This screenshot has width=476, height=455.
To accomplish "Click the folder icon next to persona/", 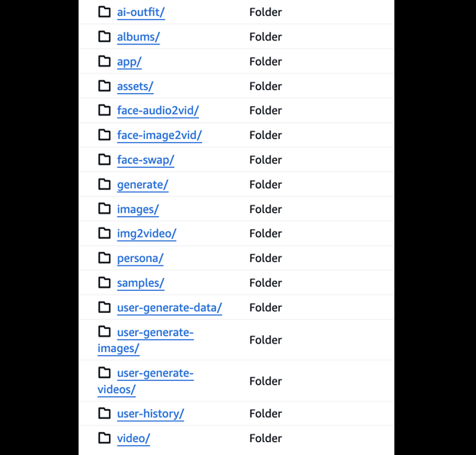I will pos(105,258).
